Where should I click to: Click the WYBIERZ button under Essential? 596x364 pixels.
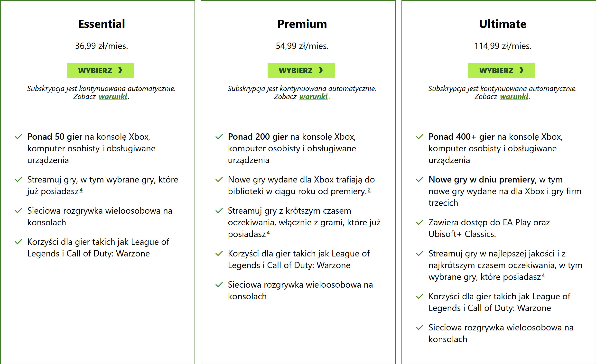pos(100,71)
